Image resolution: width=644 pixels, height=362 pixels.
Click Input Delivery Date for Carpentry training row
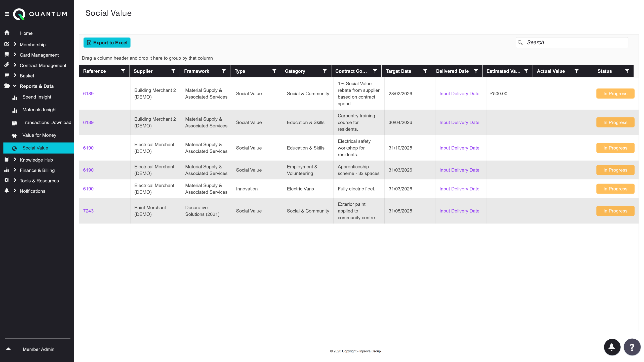coord(459,122)
